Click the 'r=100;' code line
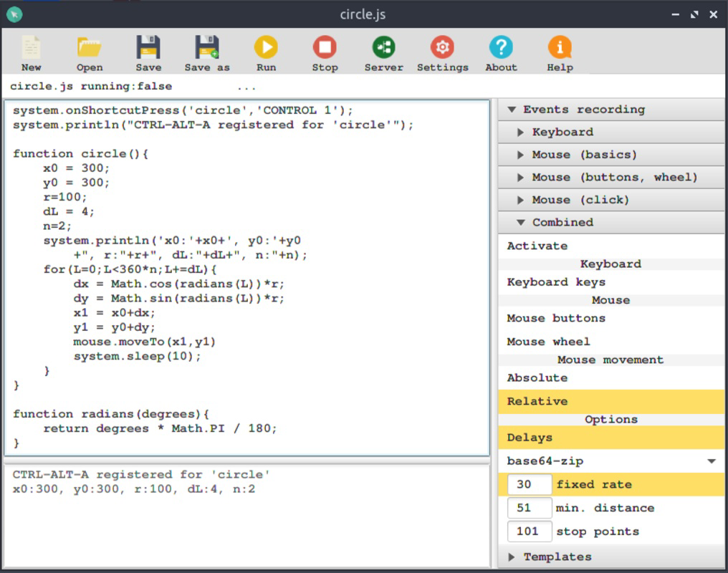This screenshot has height=573, width=728. click(x=65, y=197)
